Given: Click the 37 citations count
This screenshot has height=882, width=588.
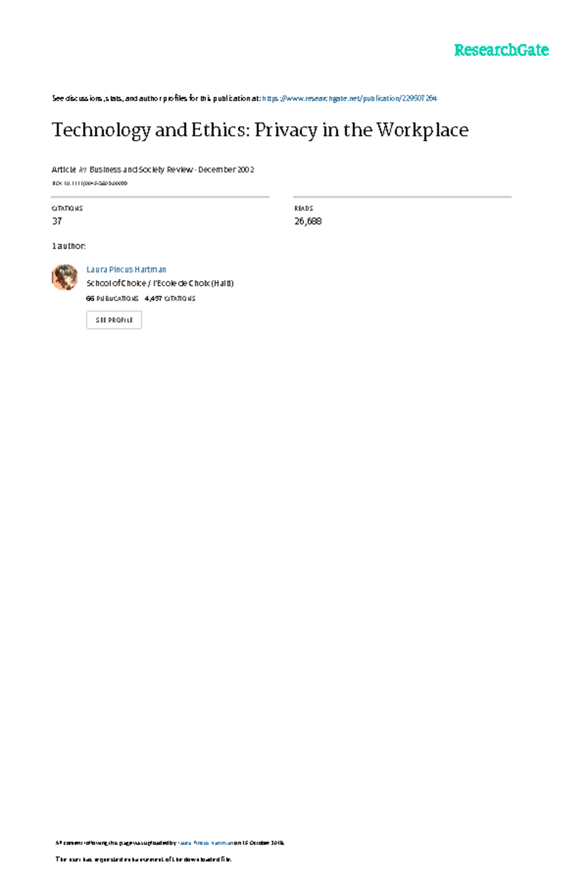Looking at the screenshot, I should tap(57, 221).
